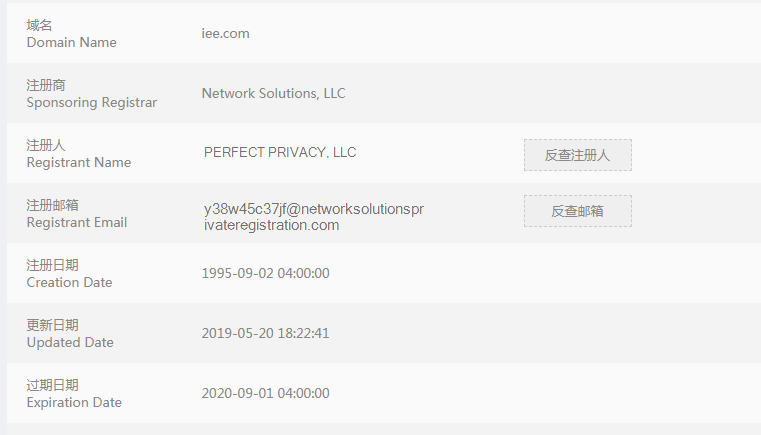Click the 域名 Chinese label
The width and height of the screenshot is (761, 435).
tap(40, 25)
